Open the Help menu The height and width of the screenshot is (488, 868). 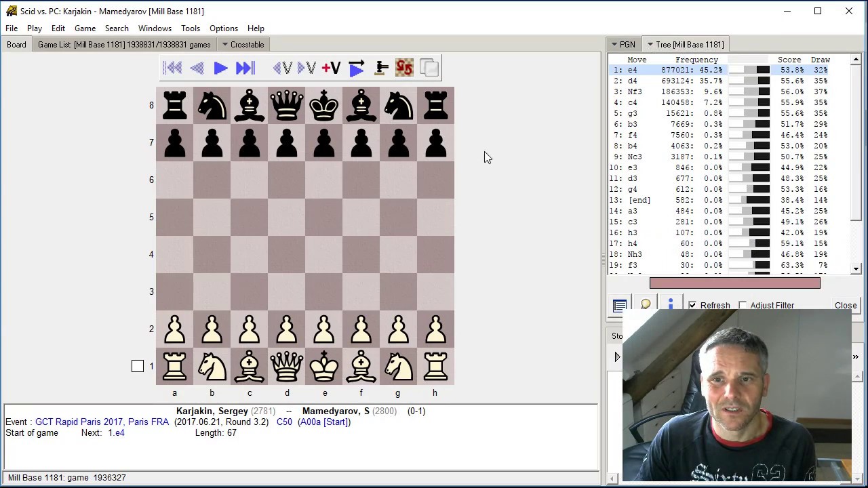256,28
